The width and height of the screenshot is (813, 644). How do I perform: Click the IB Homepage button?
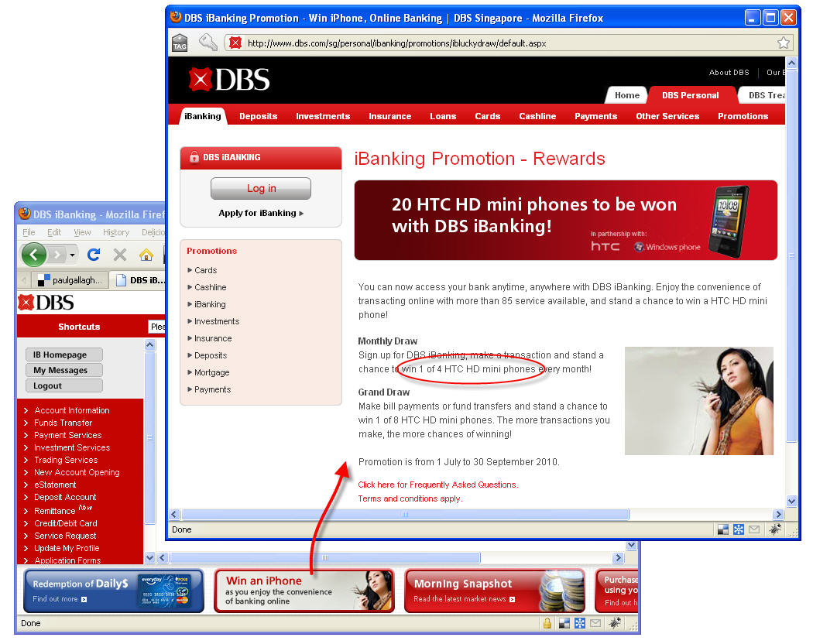(x=64, y=355)
